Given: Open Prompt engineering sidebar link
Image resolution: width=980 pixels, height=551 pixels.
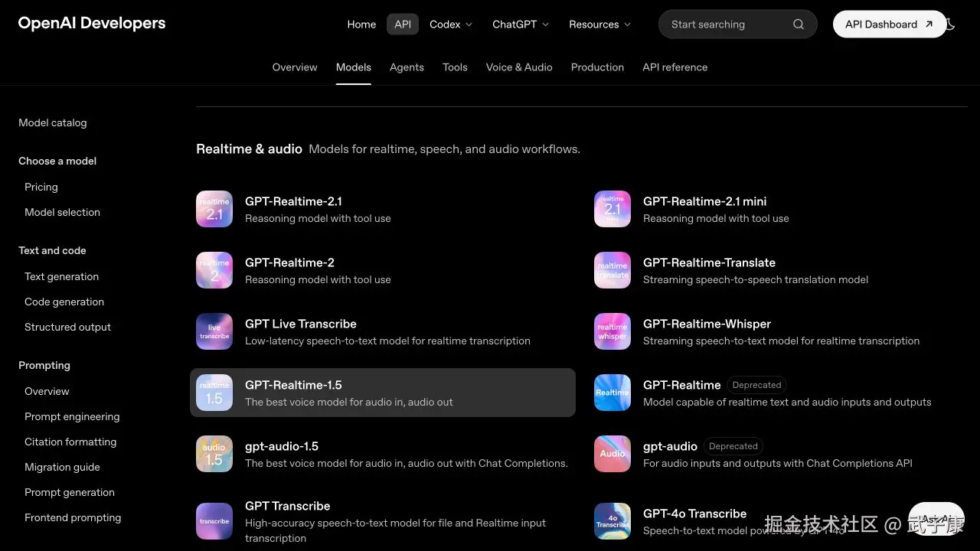Looking at the screenshot, I should point(72,416).
